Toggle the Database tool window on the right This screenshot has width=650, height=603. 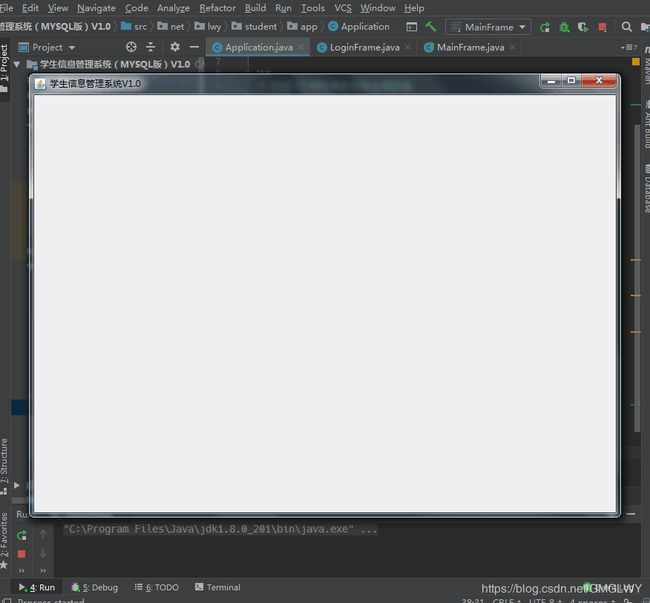pyautogui.click(x=647, y=187)
